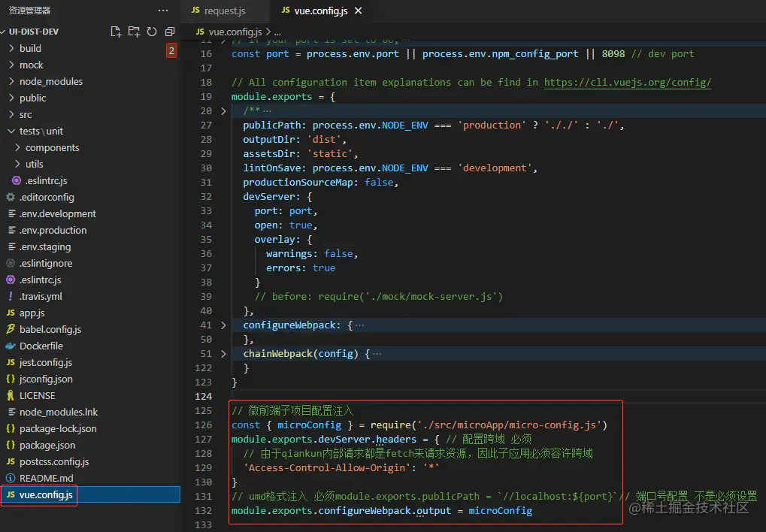The image size is (766, 532).
Task: Expand the node_modules folder
Action: 46,81
